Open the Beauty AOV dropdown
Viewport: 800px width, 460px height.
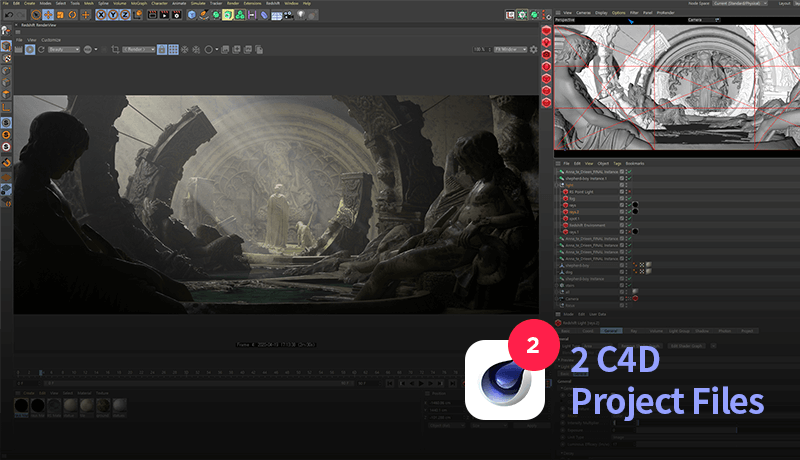[64, 49]
